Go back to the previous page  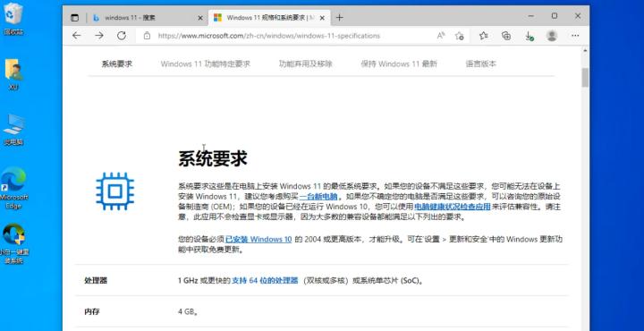tap(76, 36)
